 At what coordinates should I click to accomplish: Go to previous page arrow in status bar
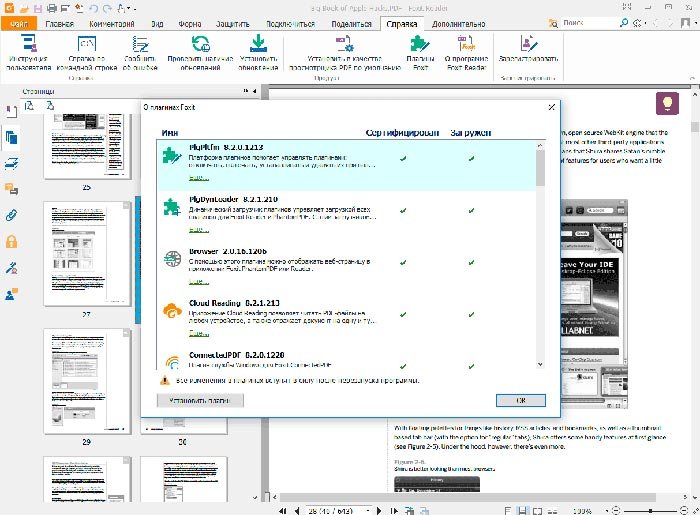(x=297, y=511)
